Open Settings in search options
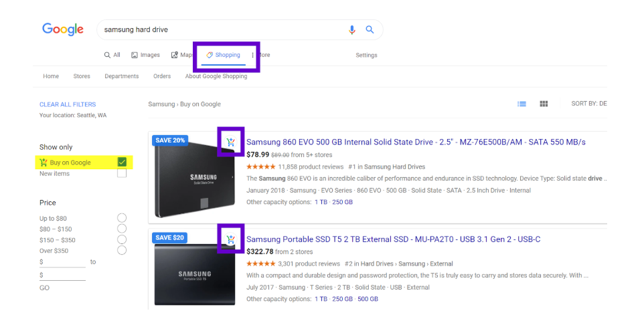Image resolution: width=644 pixels, height=327 pixels. [x=366, y=55]
